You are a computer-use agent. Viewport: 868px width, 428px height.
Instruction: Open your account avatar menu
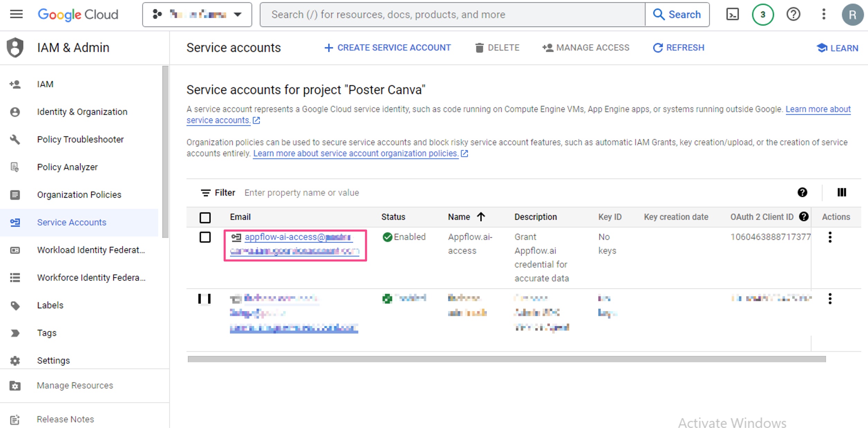tap(853, 14)
